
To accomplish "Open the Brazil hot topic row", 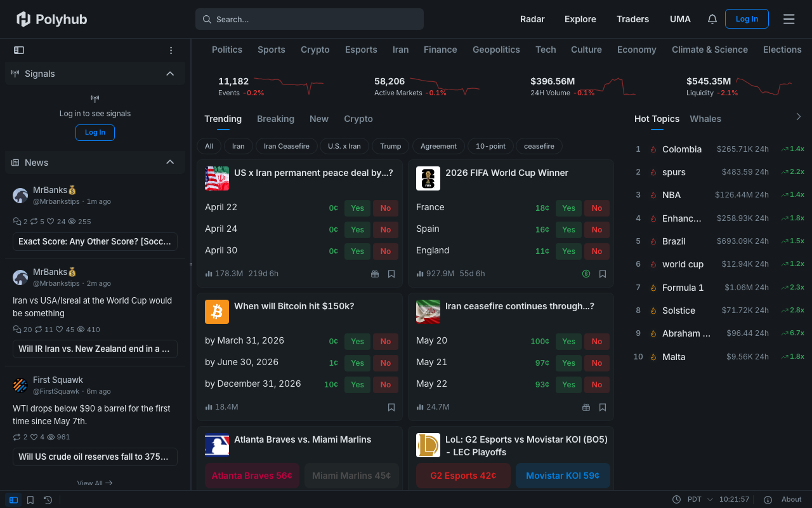I will pyautogui.click(x=720, y=241).
